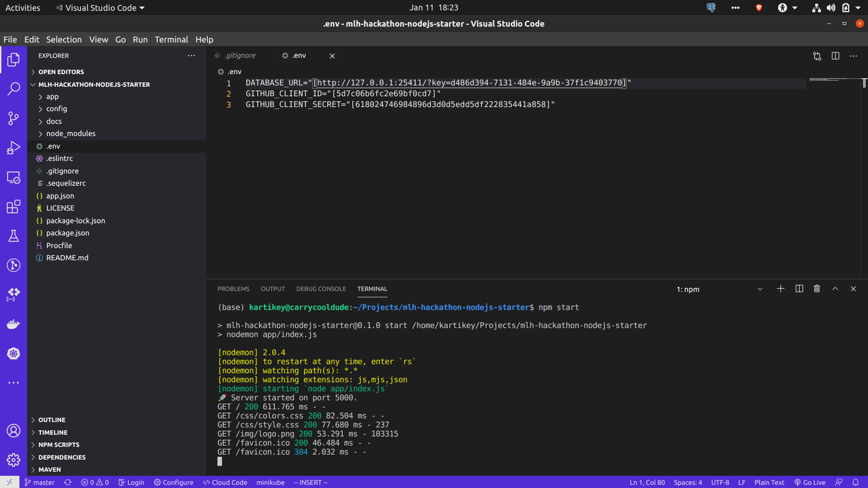Click Plain Text language mode

[769, 482]
